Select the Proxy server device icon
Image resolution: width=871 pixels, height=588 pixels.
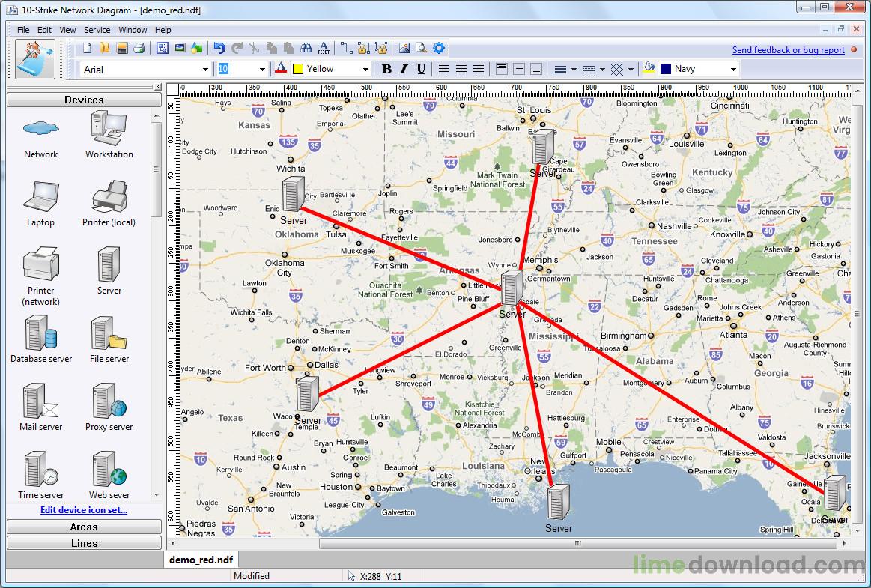(x=109, y=401)
